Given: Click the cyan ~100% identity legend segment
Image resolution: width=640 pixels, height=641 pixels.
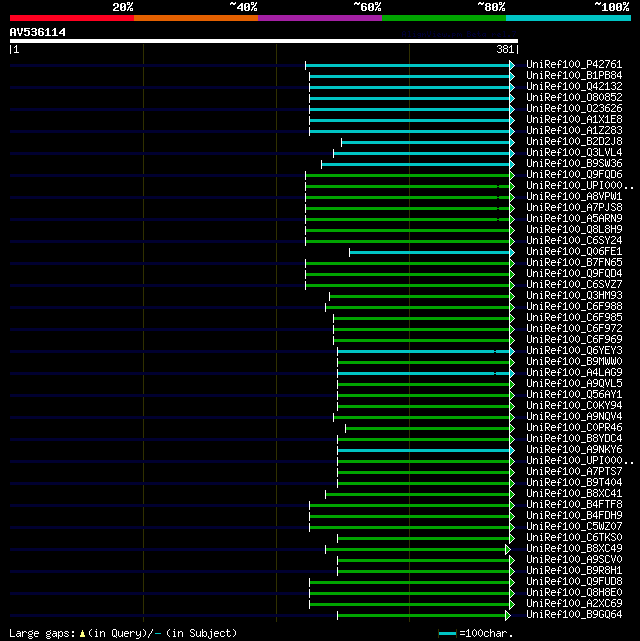Looking at the screenshot, I should [x=568, y=18].
